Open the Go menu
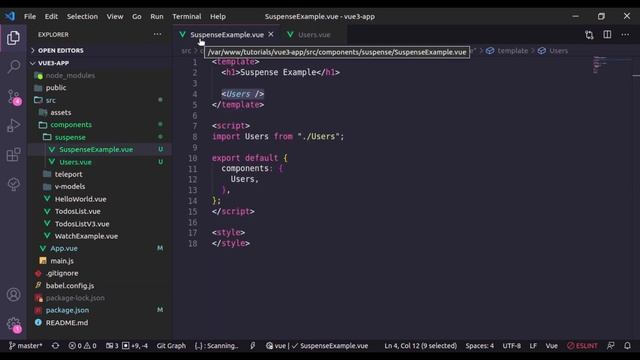The height and width of the screenshot is (360, 640). 136,16
